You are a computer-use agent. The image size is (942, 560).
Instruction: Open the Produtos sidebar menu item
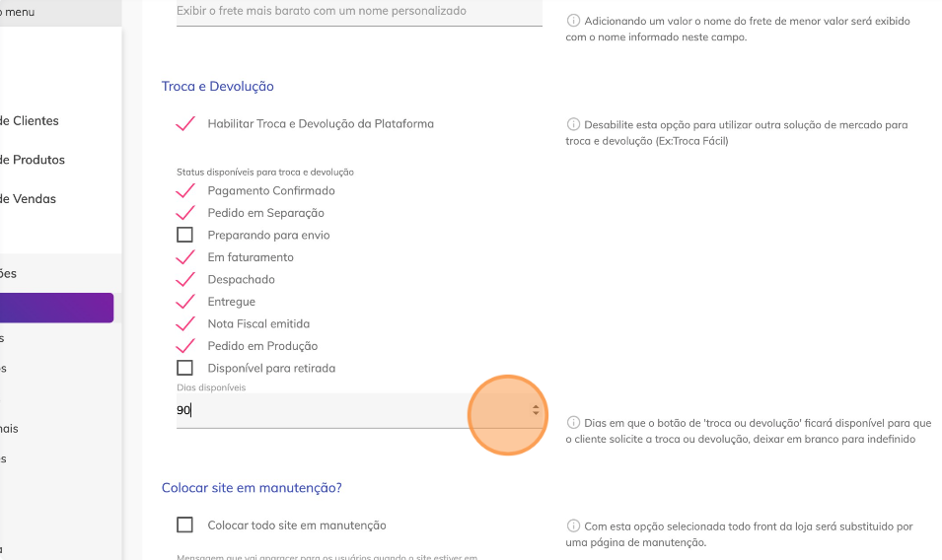[33, 160]
